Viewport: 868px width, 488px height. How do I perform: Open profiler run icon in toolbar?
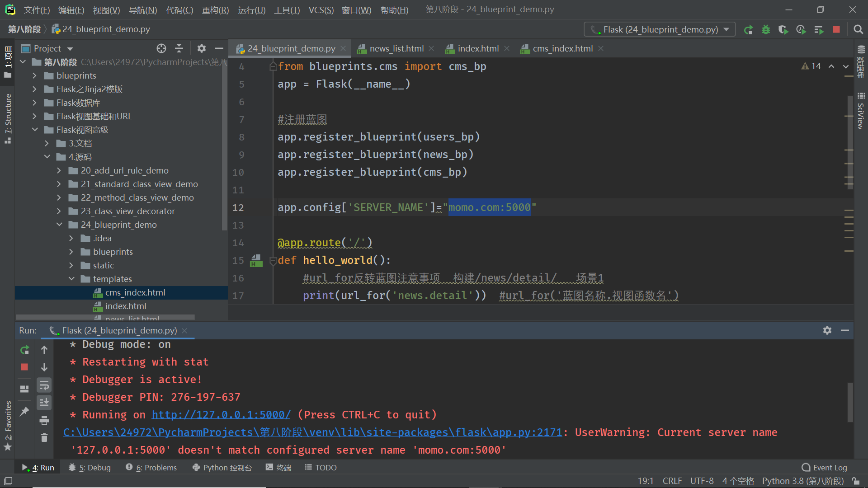(x=801, y=30)
